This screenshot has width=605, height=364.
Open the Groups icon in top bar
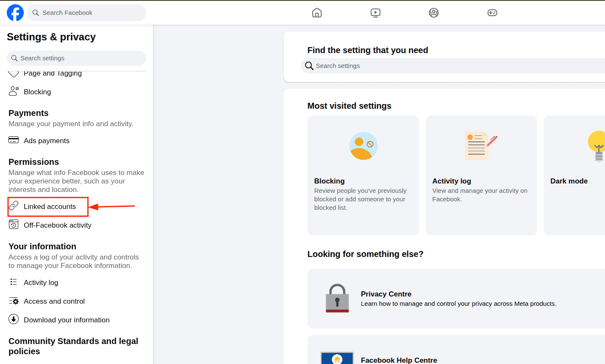[434, 13]
